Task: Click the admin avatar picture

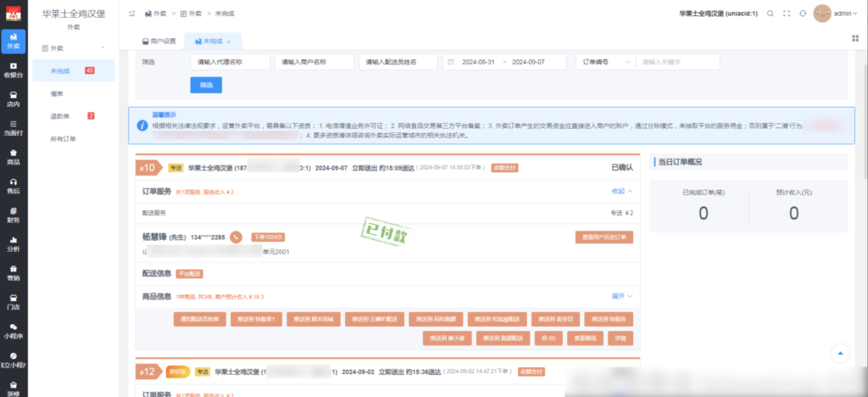Action: pyautogui.click(x=822, y=14)
